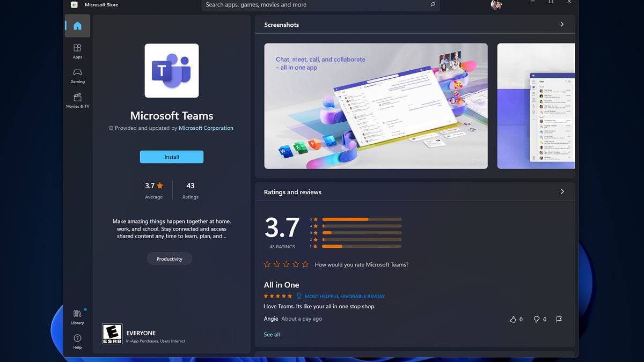Click the ESRB Everyone rating badge
The image size is (644, 362).
tap(112, 334)
